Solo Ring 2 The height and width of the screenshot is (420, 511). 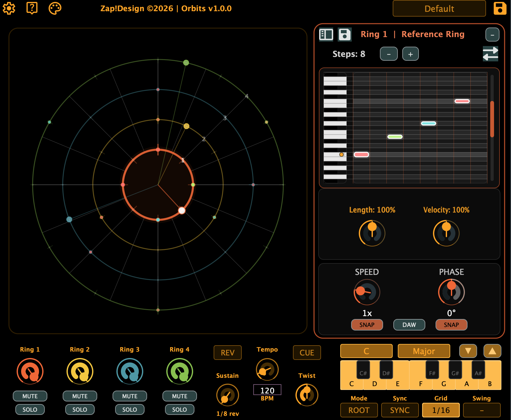click(x=80, y=409)
